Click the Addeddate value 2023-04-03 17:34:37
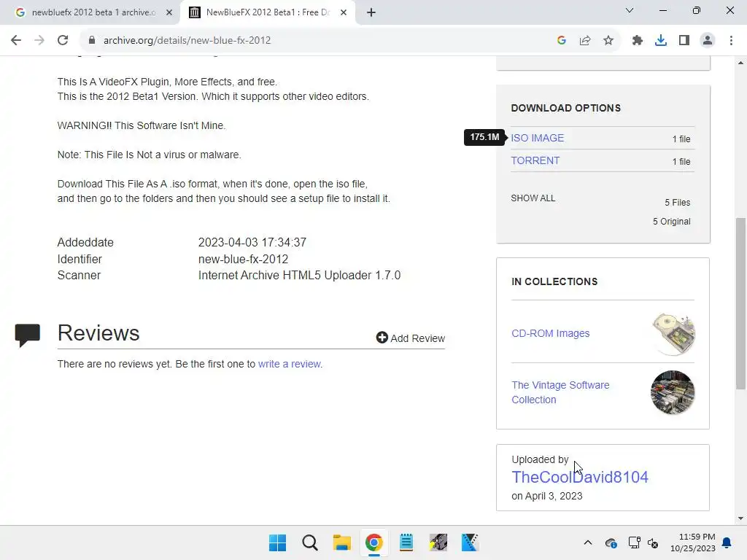747x560 pixels. point(252,242)
